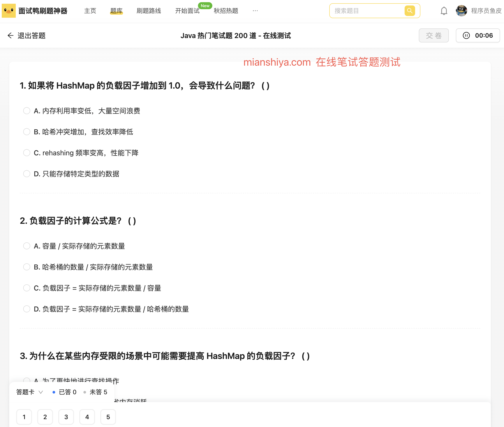Click the back arrow next to 退出答题
The width and height of the screenshot is (504, 427).
point(10,36)
